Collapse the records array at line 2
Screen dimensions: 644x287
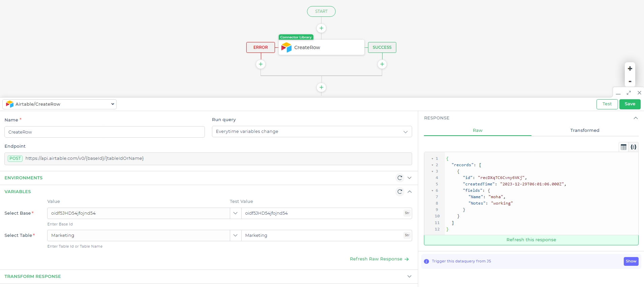click(432, 165)
